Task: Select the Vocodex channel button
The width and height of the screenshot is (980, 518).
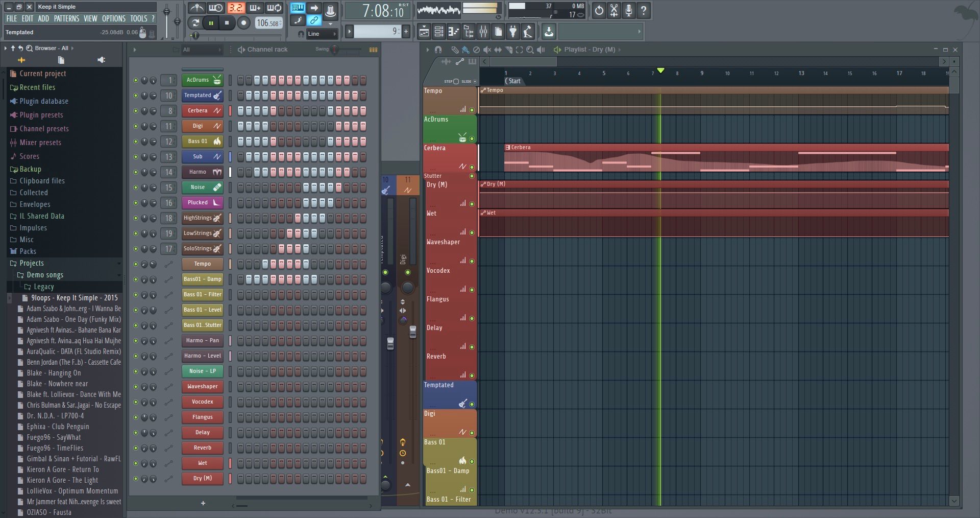Action: click(x=202, y=402)
